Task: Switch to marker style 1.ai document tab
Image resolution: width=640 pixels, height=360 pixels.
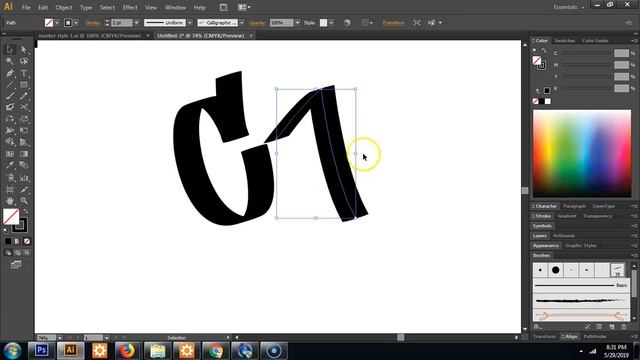Action: point(89,36)
